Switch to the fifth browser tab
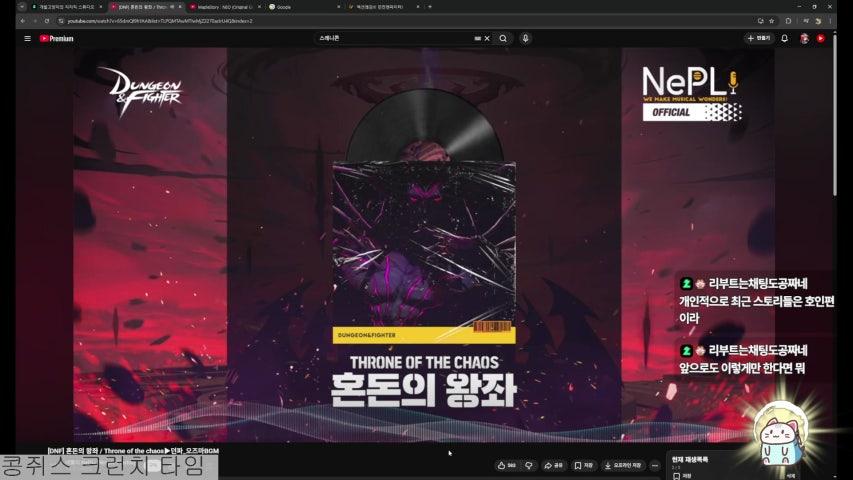Image resolution: width=853 pixels, height=480 pixels. (383, 7)
